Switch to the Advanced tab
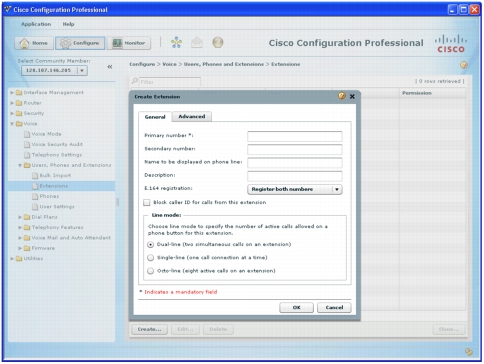Viewport: 484px width, 364px height. click(x=192, y=116)
